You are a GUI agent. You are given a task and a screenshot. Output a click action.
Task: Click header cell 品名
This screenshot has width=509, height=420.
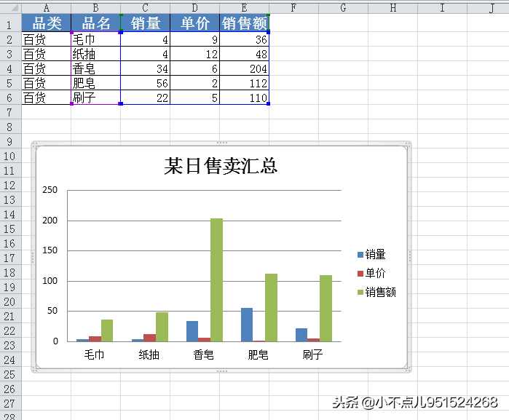(96, 23)
